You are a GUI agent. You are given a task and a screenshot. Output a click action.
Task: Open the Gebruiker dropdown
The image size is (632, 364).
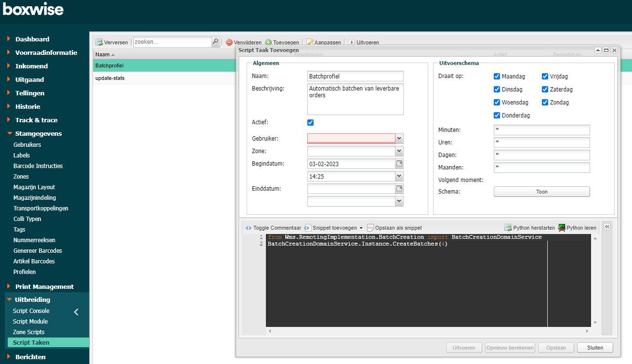click(x=399, y=139)
